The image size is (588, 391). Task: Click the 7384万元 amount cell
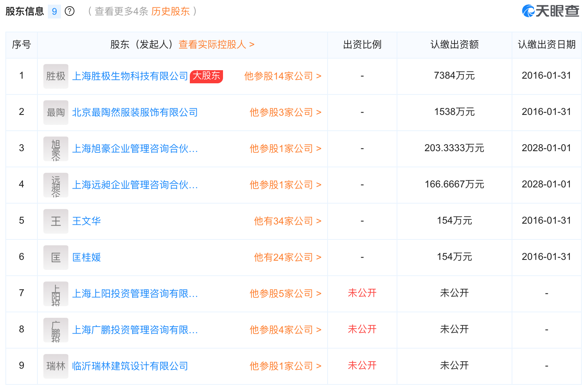click(455, 76)
